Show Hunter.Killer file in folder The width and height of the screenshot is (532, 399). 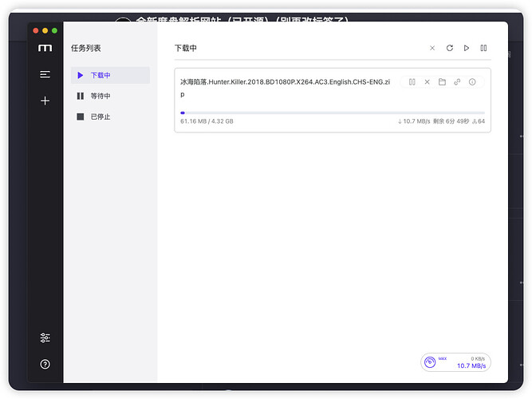(x=442, y=82)
